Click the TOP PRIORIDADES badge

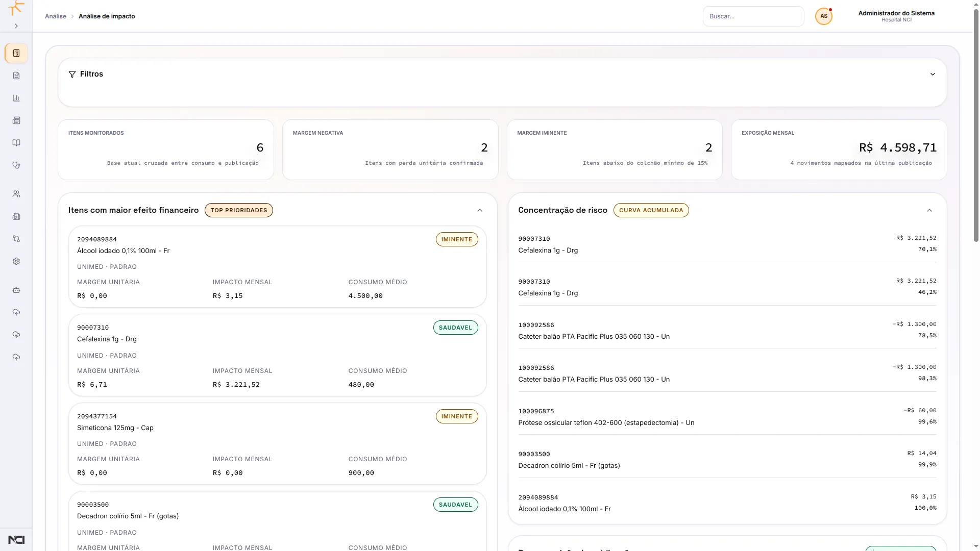tap(239, 210)
